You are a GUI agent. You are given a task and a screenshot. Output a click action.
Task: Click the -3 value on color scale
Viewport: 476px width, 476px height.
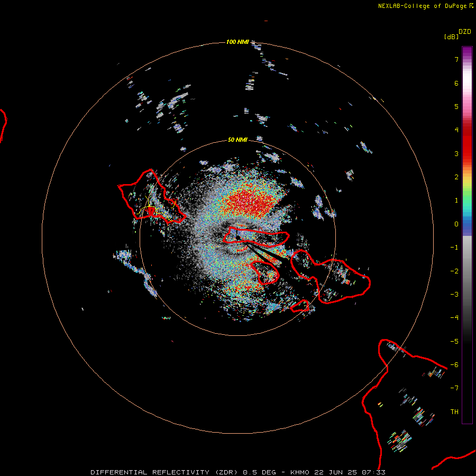tap(454, 295)
